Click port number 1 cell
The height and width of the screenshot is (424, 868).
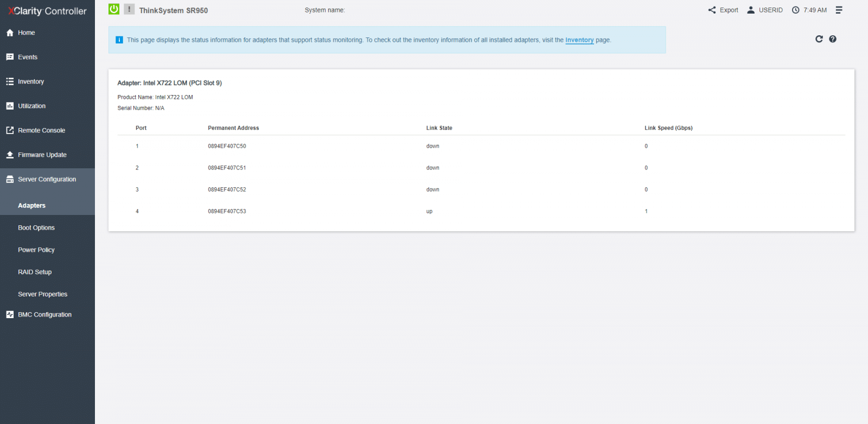pyautogui.click(x=137, y=146)
